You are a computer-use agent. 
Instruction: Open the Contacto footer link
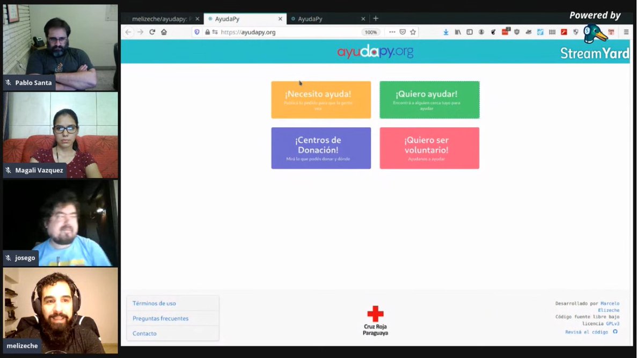[x=144, y=333]
